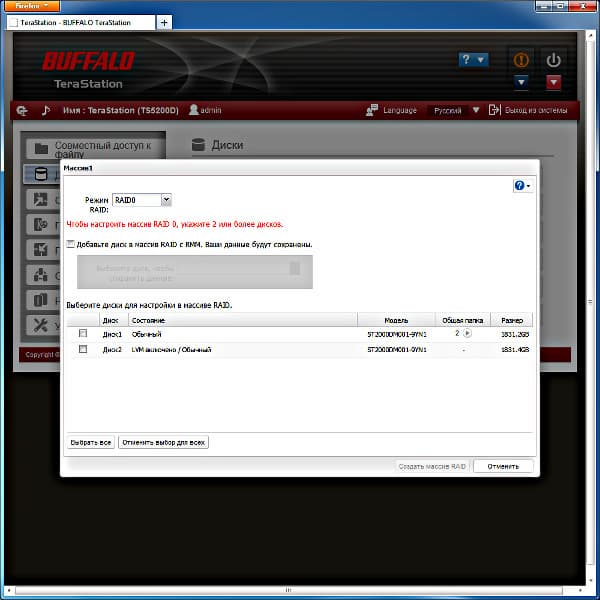Screen dimensions: 600x600
Task: Click the Диск1 'Обычный' status cell
Action: [x=147, y=334]
